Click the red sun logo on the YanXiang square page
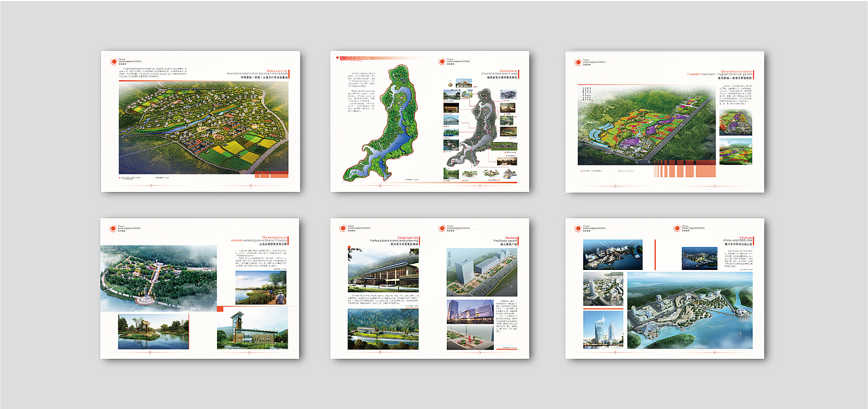The image size is (868, 409). coord(442,229)
